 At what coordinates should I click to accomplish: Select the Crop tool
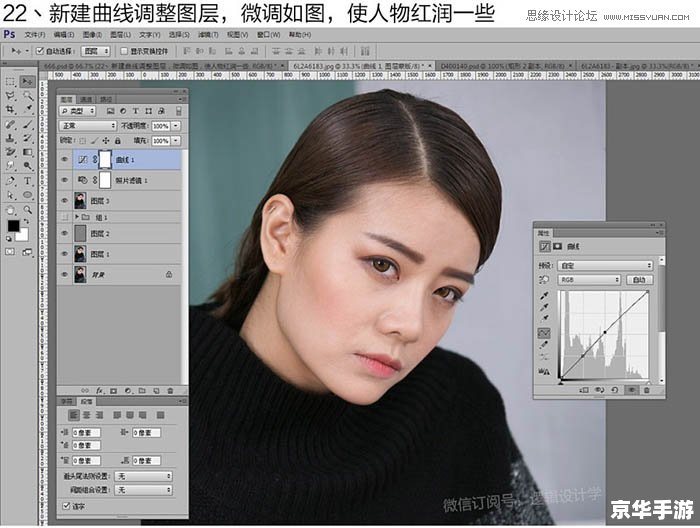11,109
